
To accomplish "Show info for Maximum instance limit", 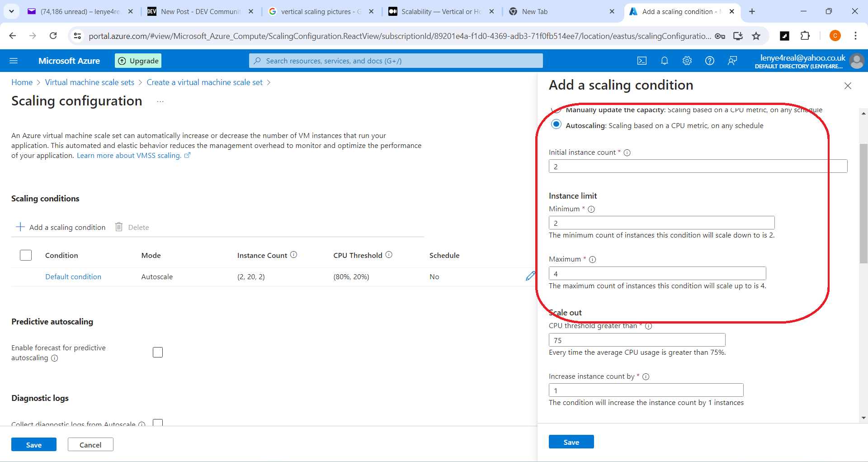I will (x=593, y=259).
